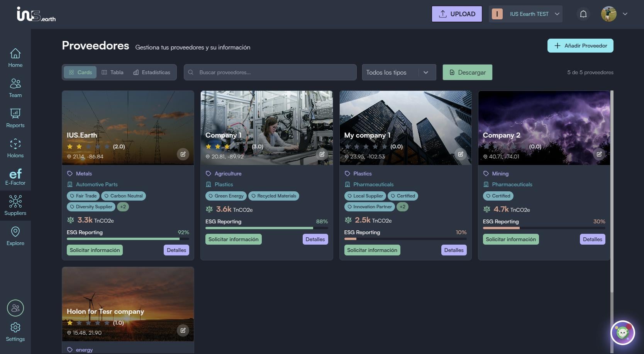
Task: Open the Reports sidebar item
Action: tap(15, 118)
